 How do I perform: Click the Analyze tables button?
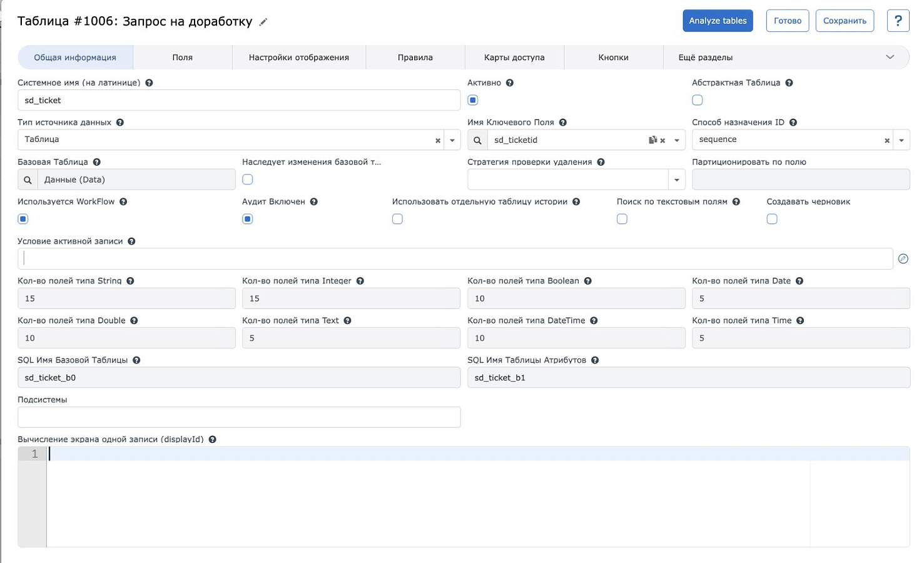pos(718,21)
